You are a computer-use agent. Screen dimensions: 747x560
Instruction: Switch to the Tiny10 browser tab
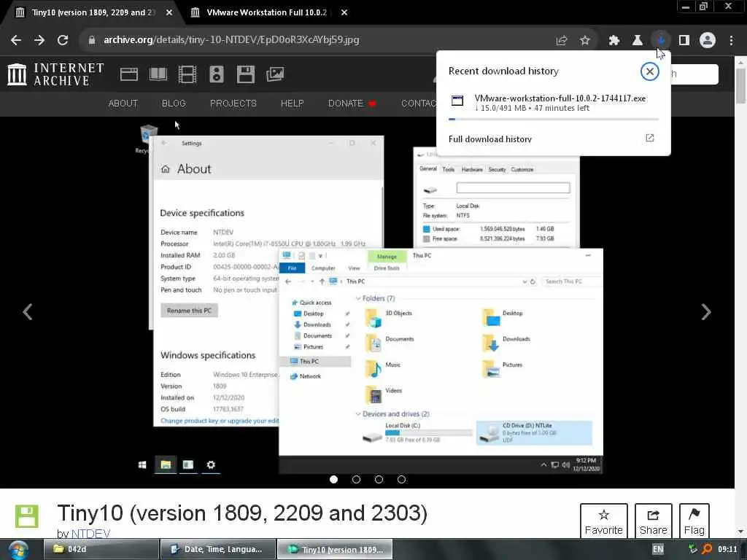click(93, 12)
